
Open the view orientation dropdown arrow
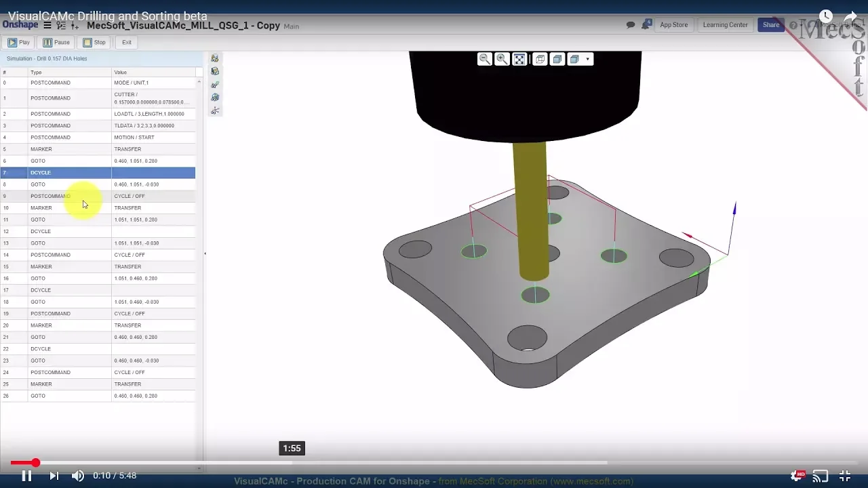point(587,59)
